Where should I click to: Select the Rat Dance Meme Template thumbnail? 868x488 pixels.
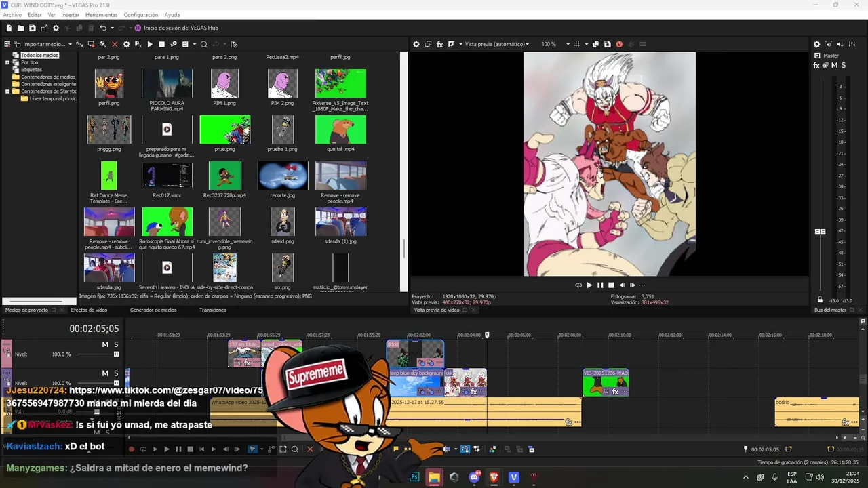pyautogui.click(x=109, y=176)
